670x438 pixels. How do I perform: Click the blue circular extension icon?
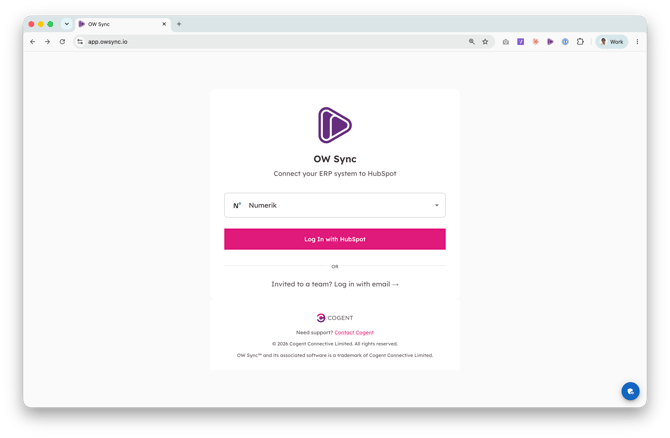pos(565,42)
